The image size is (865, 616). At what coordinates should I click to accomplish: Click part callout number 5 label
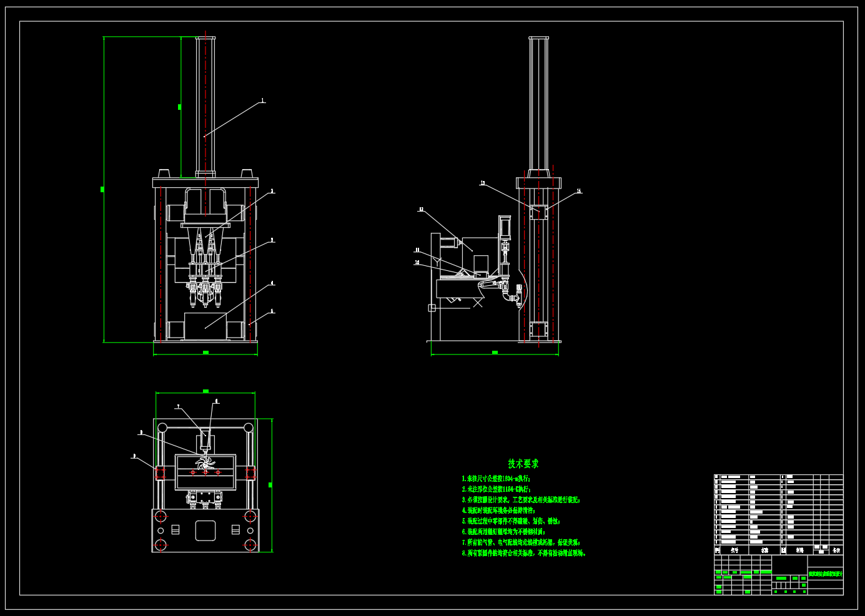coord(272,311)
